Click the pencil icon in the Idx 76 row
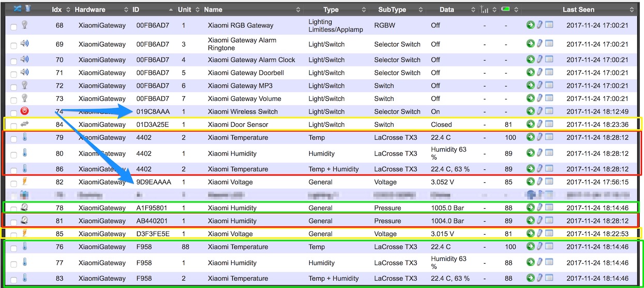Image resolution: width=644 pixels, height=288 pixels. coord(540,247)
